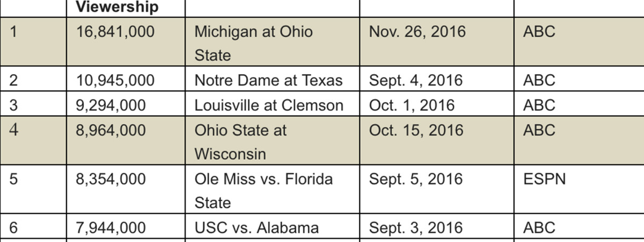Click the Louisville at Clemson matchup
This screenshot has width=644, height=242.
point(269,105)
